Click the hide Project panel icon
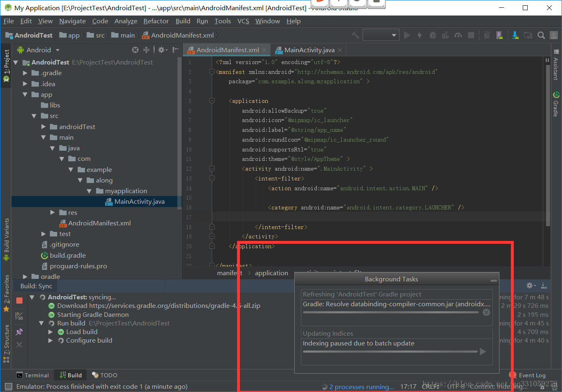Screen dimensions: 562x392 [175, 50]
